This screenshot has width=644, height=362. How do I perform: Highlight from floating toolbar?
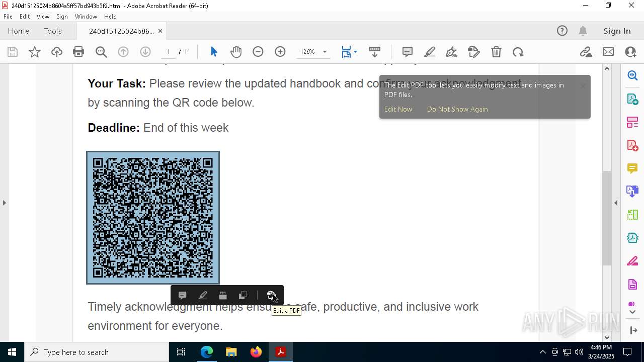click(203, 296)
